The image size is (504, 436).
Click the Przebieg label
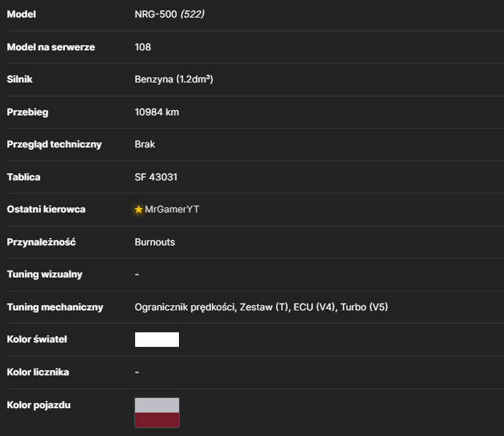28,112
